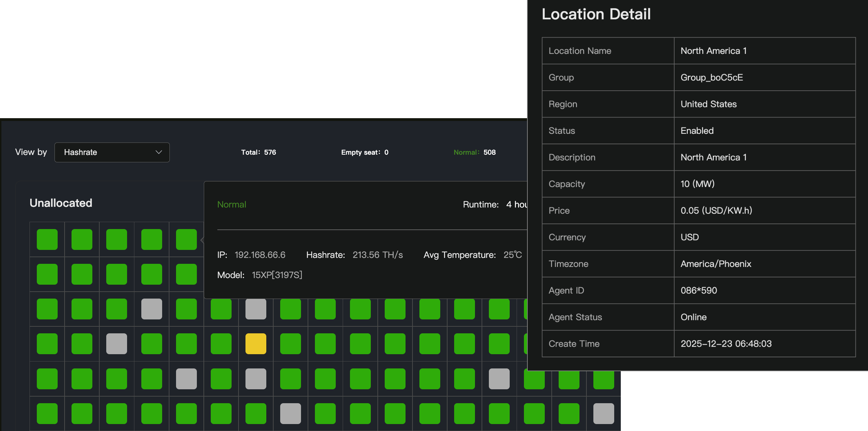Click the yellow warning miner tile
This screenshot has width=868, height=431.
click(256, 343)
